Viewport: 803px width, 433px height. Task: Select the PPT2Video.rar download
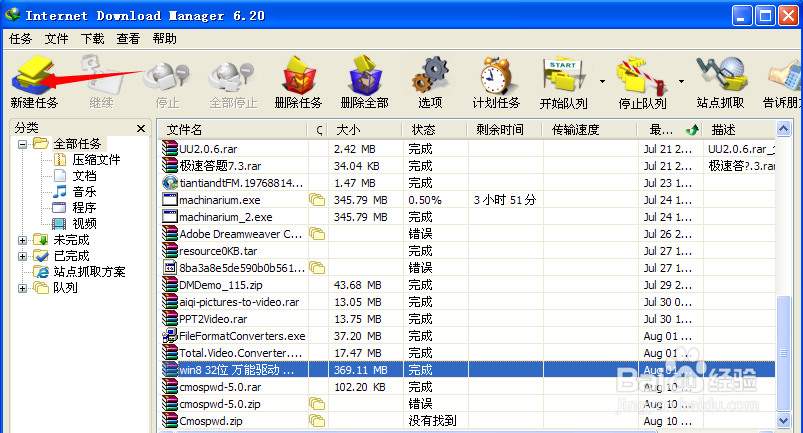point(467,319)
